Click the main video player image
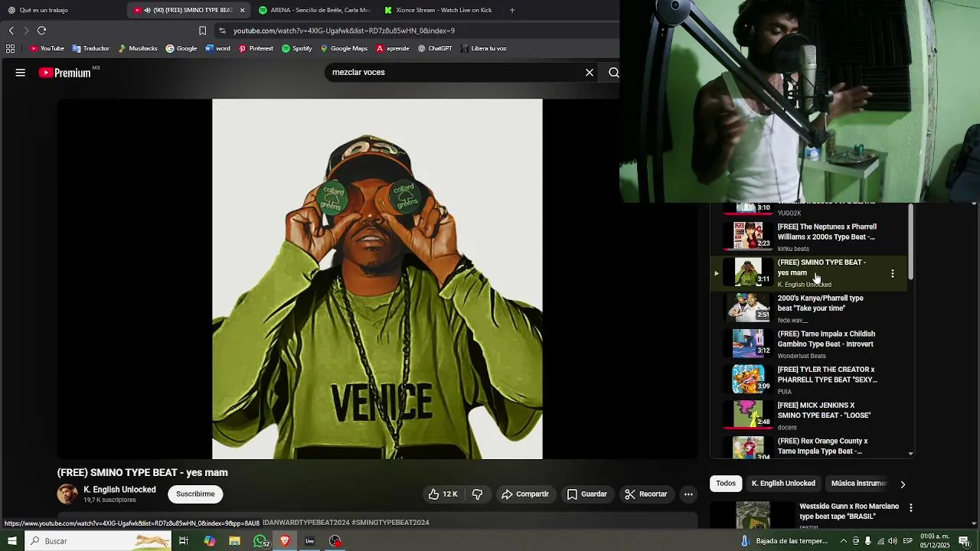Viewport: 980px width, 551px height. click(x=377, y=279)
